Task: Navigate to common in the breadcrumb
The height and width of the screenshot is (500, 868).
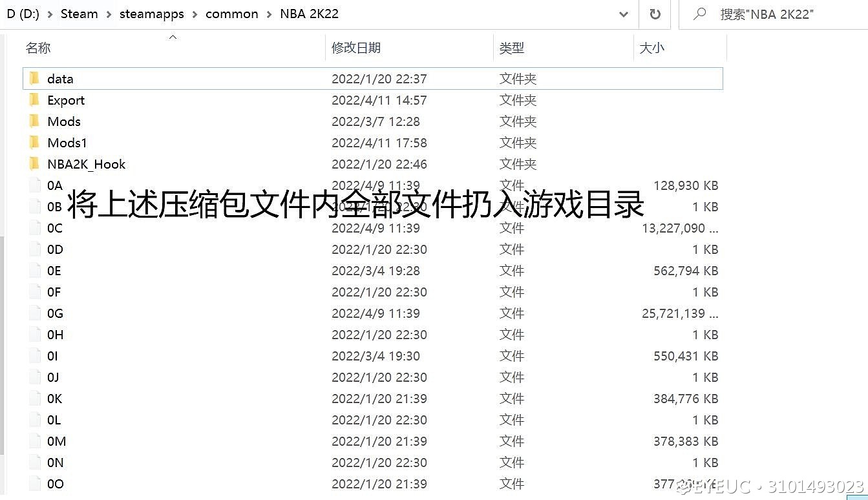Action: coord(231,14)
